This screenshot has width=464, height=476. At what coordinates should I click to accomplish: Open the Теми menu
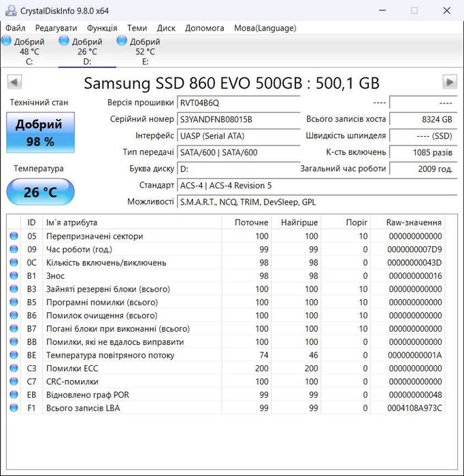137,29
